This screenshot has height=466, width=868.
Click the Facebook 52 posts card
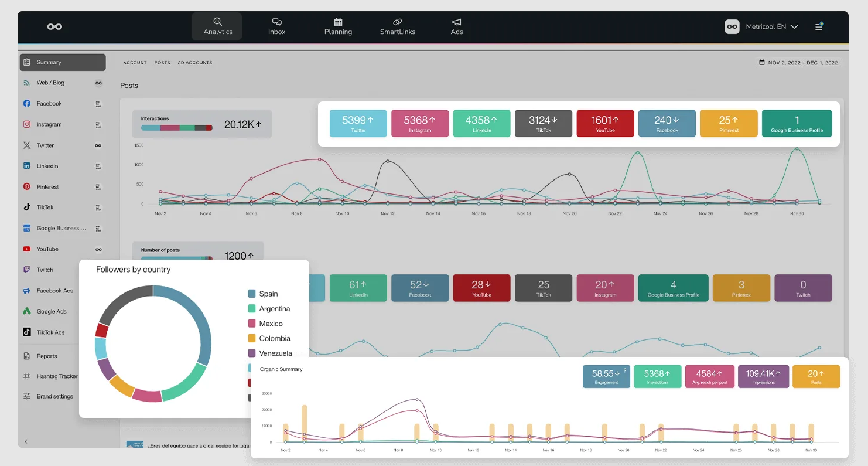point(420,288)
